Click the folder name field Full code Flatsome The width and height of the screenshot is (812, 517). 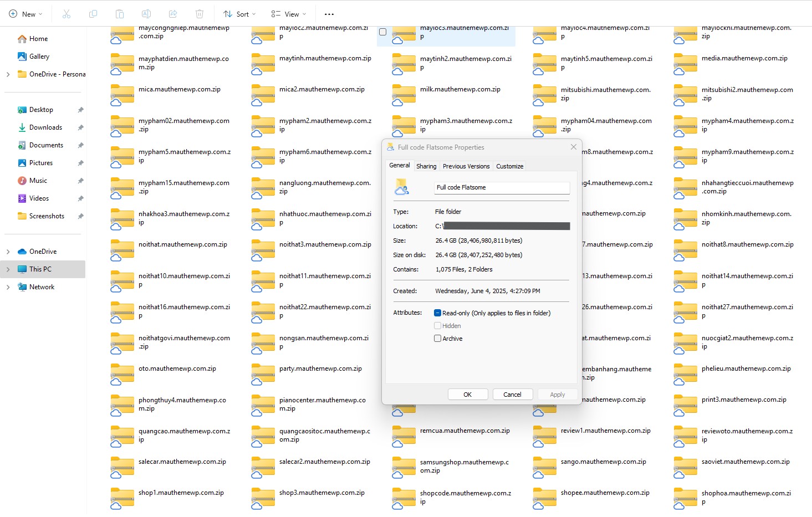click(502, 188)
